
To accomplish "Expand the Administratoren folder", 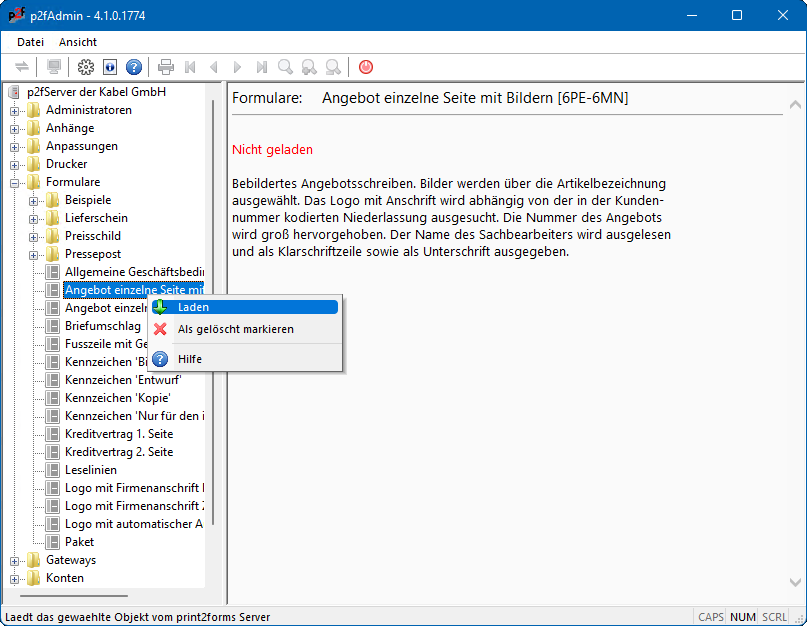I will tap(15, 111).
